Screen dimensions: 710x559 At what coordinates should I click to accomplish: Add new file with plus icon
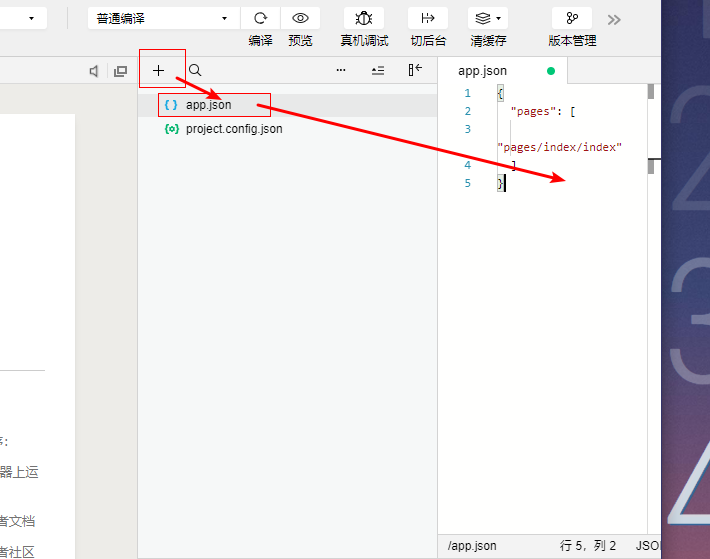coord(158,71)
